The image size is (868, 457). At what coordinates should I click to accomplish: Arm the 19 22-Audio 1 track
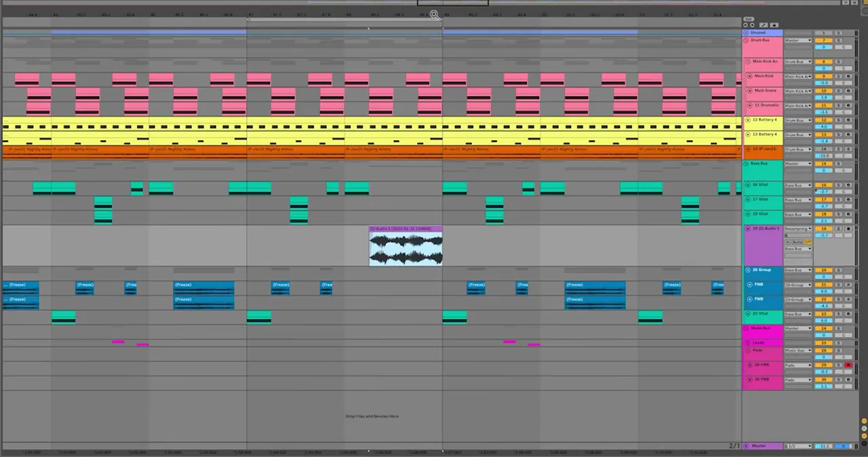[848, 228]
